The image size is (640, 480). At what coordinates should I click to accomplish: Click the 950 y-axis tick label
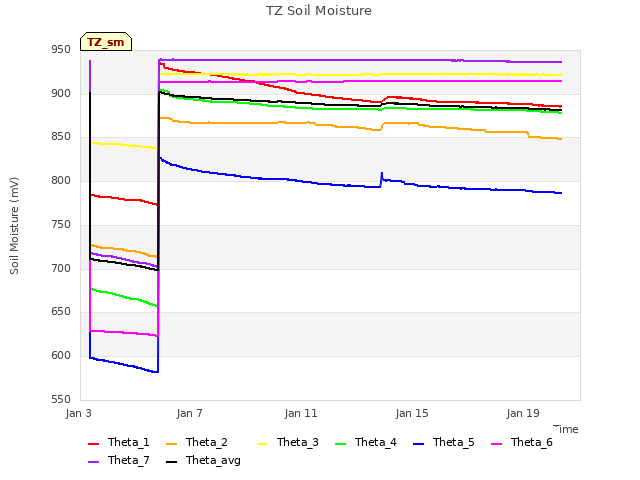tap(61, 50)
